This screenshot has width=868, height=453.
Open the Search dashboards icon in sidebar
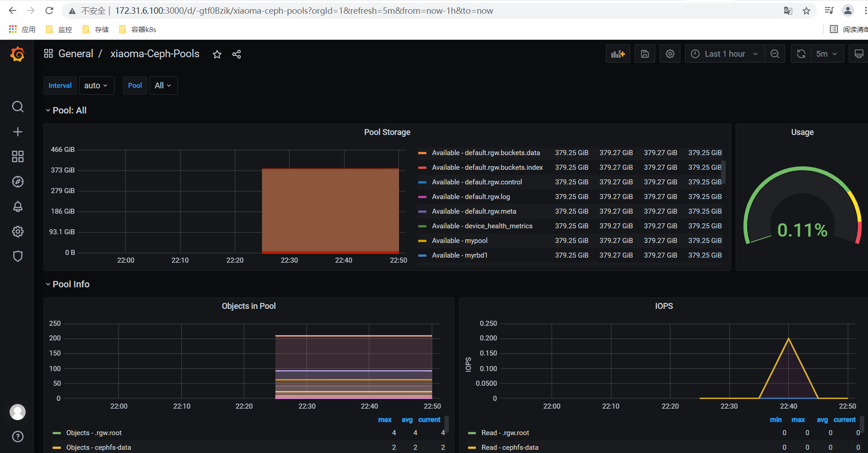(x=17, y=107)
